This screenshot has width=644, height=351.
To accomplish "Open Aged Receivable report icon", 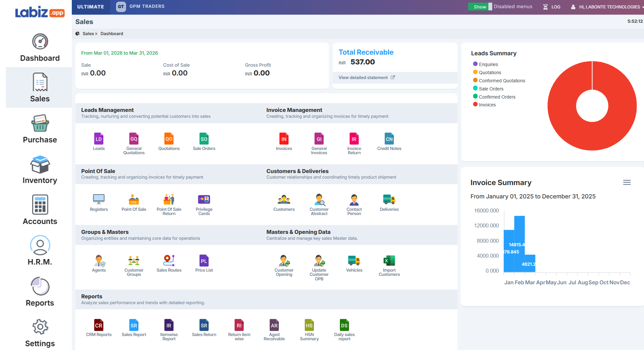I will pos(274,325).
